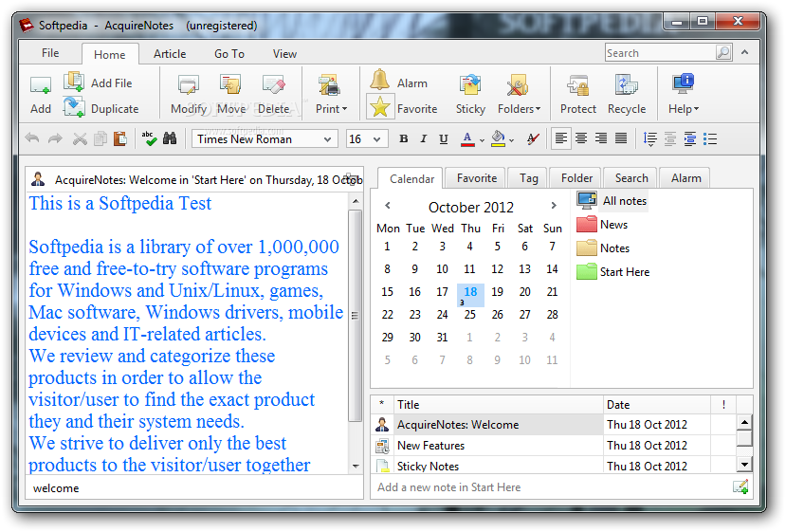
Task: Click the decrease indent icon
Action: pyautogui.click(x=670, y=138)
